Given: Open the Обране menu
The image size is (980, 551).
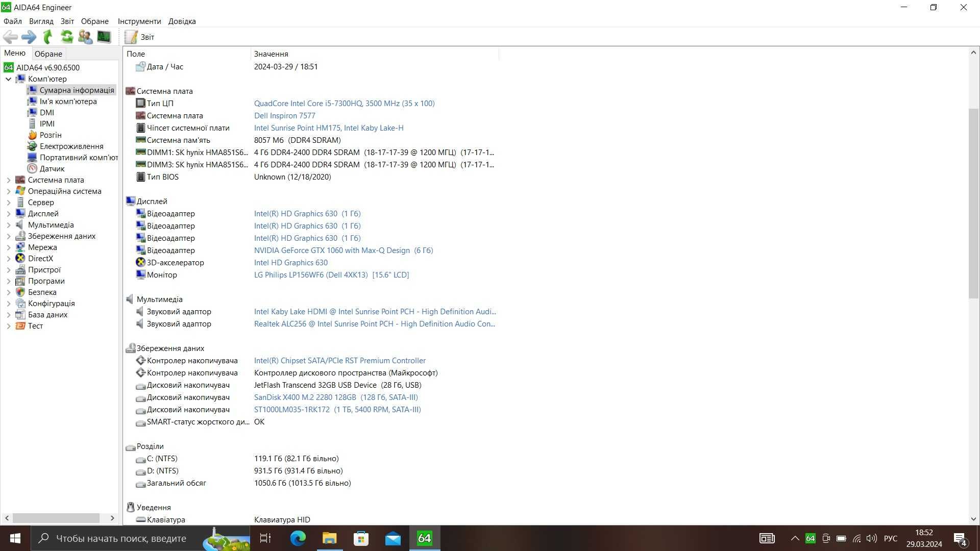Looking at the screenshot, I should tap(95, 21).
